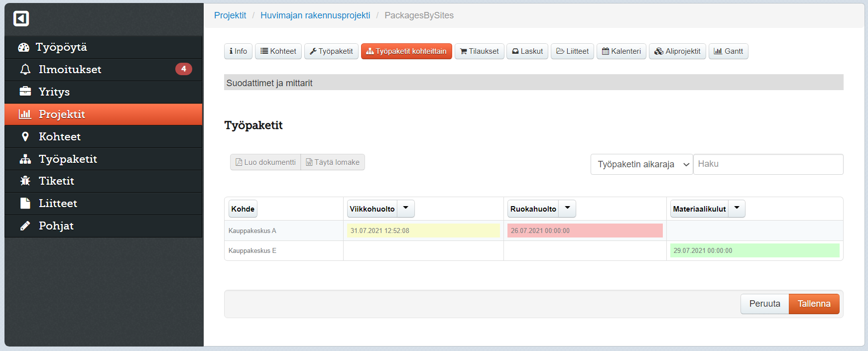868x351 pixels.
Task: Click the Luo dokumentti button
Action: (x=265, y=162)
